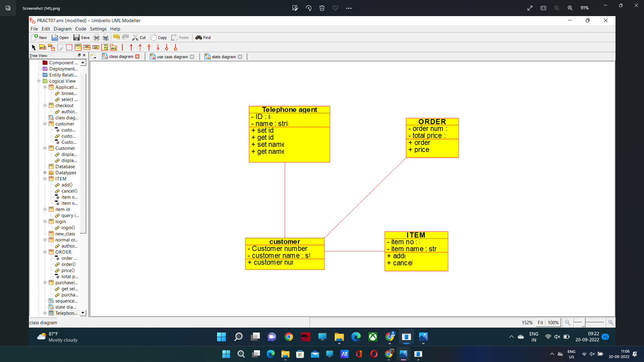Click the New document button
Image resolution: width=644 pixels, height=362 pixels.
click(x=39, y=37)
